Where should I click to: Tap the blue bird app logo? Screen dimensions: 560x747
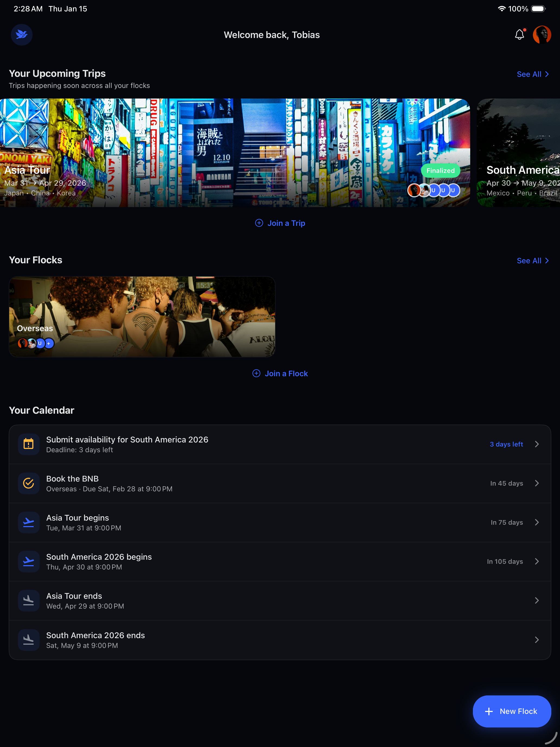(22, 34)
